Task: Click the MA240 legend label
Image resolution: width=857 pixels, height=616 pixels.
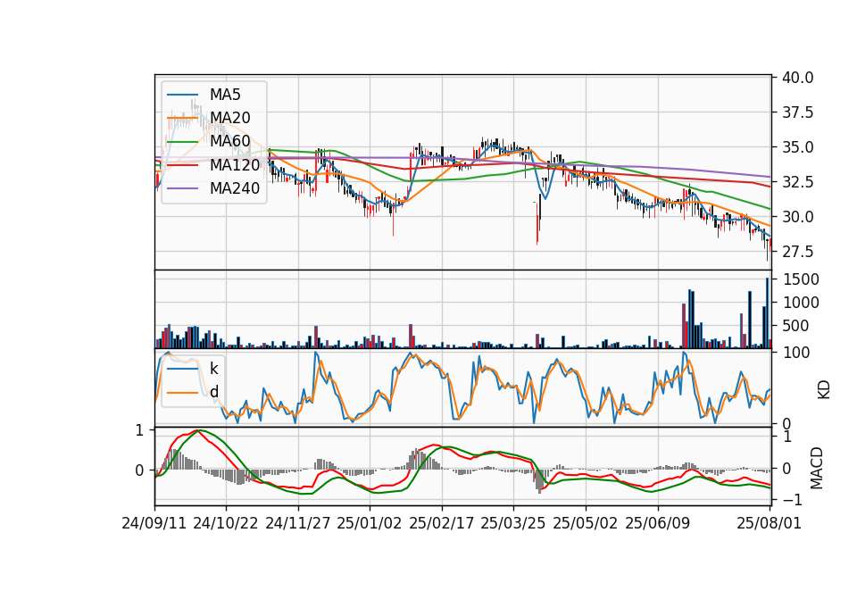Action: 235,188
